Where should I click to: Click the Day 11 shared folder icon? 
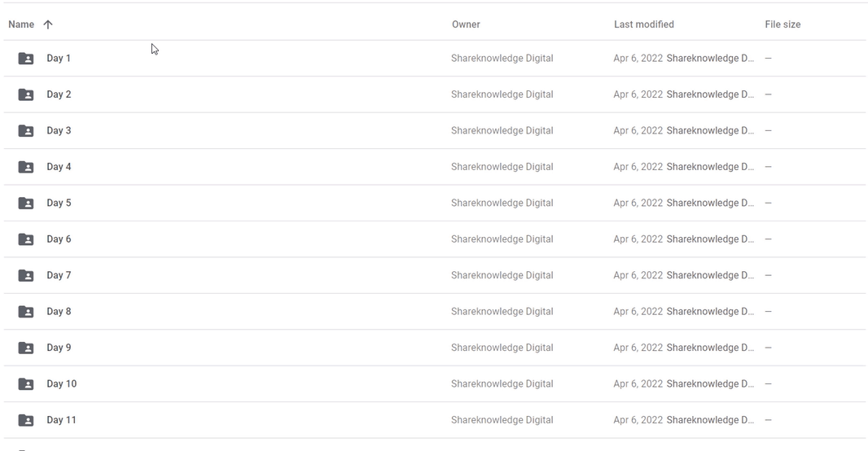[x=26, y=420]
